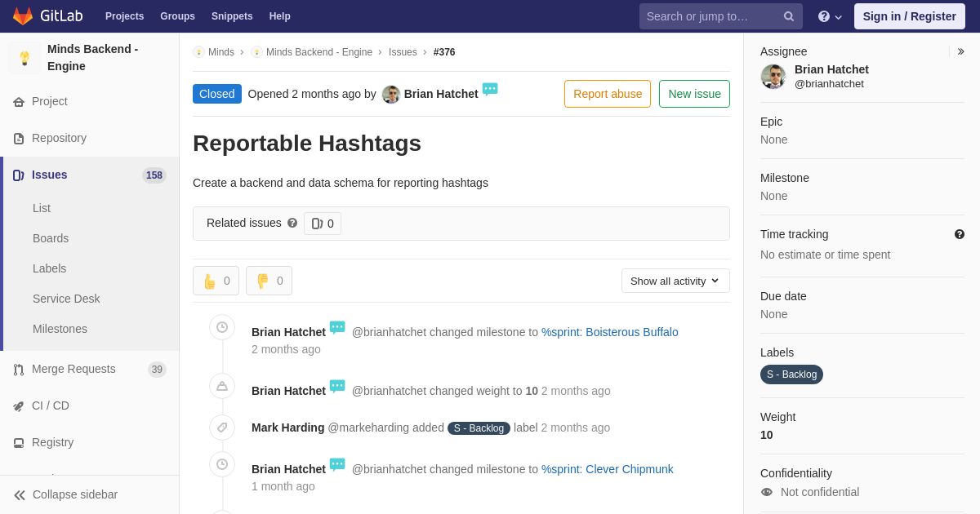Open the Help menu item in navbar
The image size is (980, 514).
tap(280, 16)
